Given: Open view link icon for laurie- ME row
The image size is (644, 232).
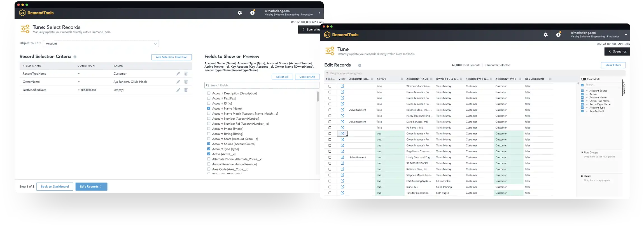Looking at the screenshot, I should [x=342, y=187].
